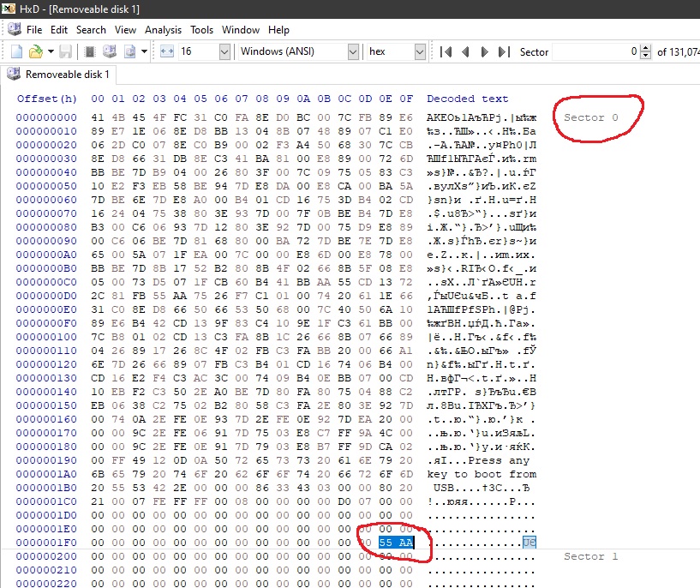The height and width of the screenshot is (588, 700).
Task: Go to the first sector
Action: [x=446, y=51]
